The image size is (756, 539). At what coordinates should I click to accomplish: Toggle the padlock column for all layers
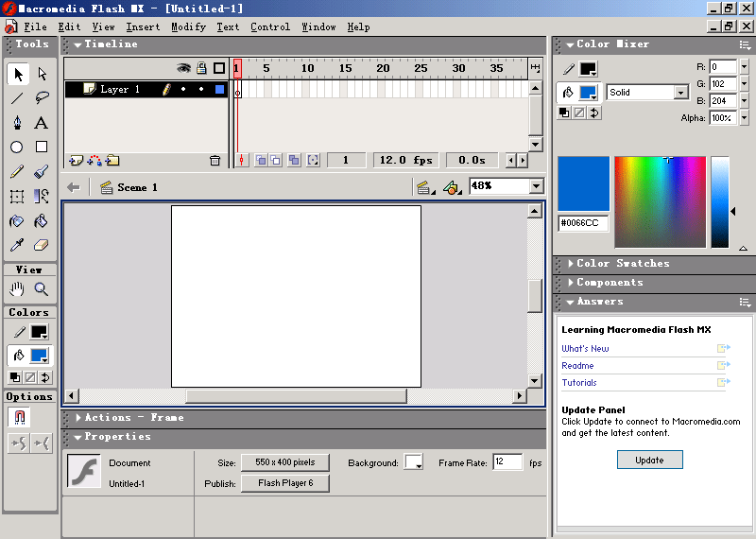201,68
